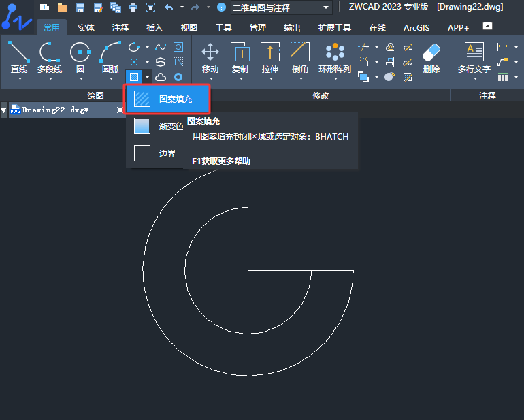This screenshot has height=420, width=524.
Task: Switch to the 实体 ribbon tab
Action: point(86,27)
